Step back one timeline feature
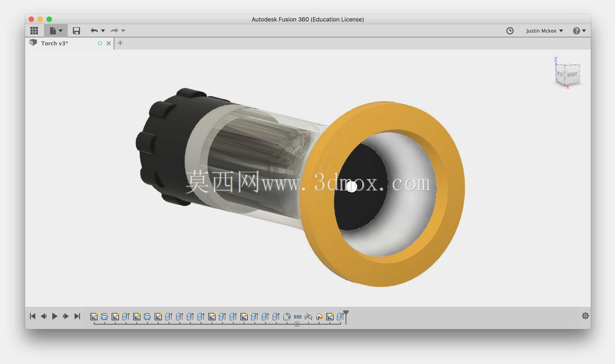 43,316
